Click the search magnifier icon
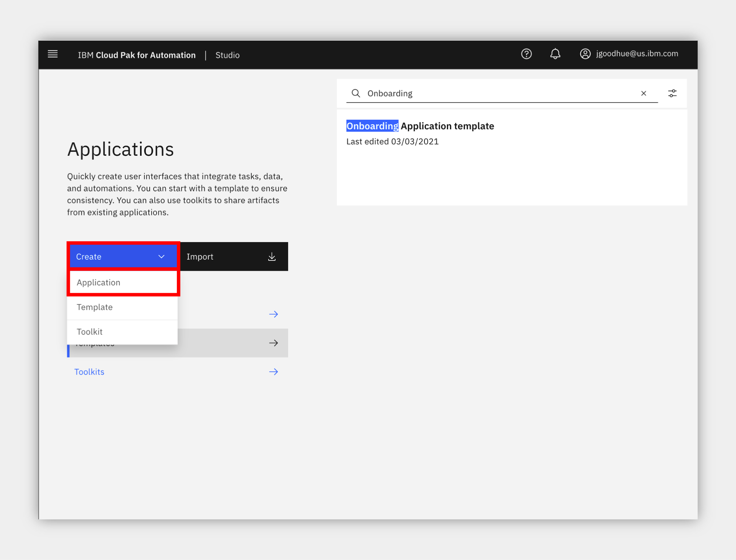The image size is (736, 560). [x=356, y=93]
